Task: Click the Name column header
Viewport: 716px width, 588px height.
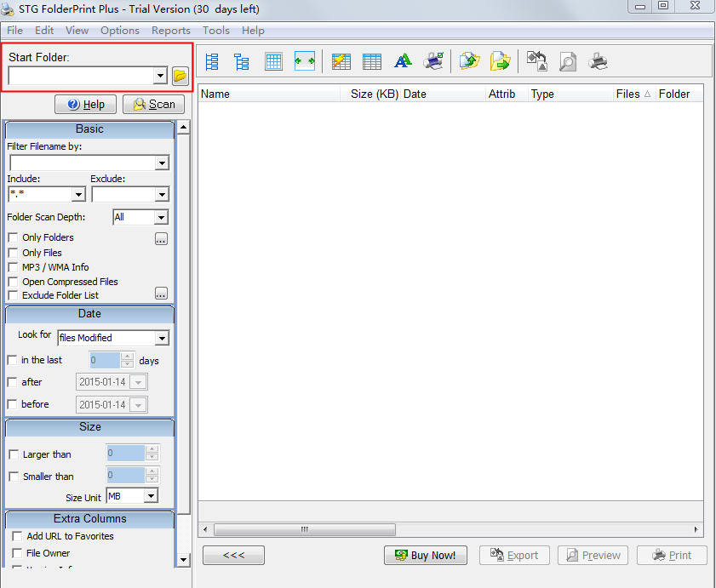Action: (269, 94)
